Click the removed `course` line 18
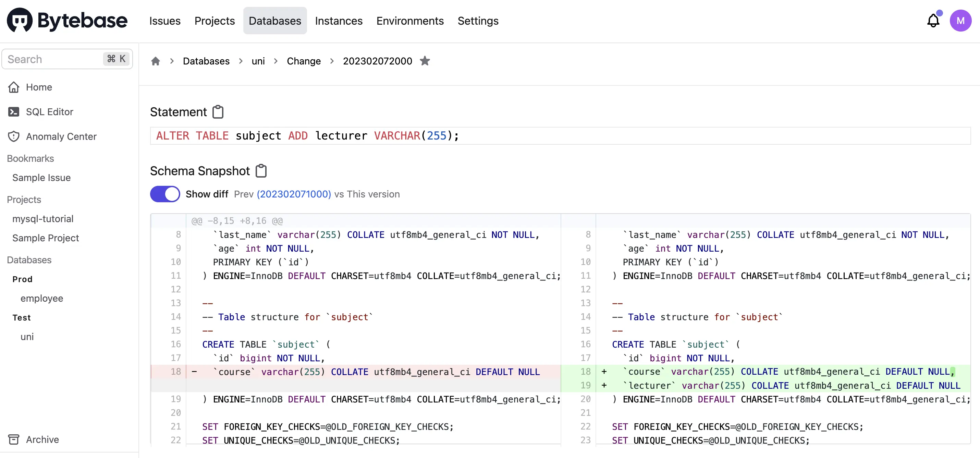Screen dimensions: 980x458 click(x=356, y=372)
